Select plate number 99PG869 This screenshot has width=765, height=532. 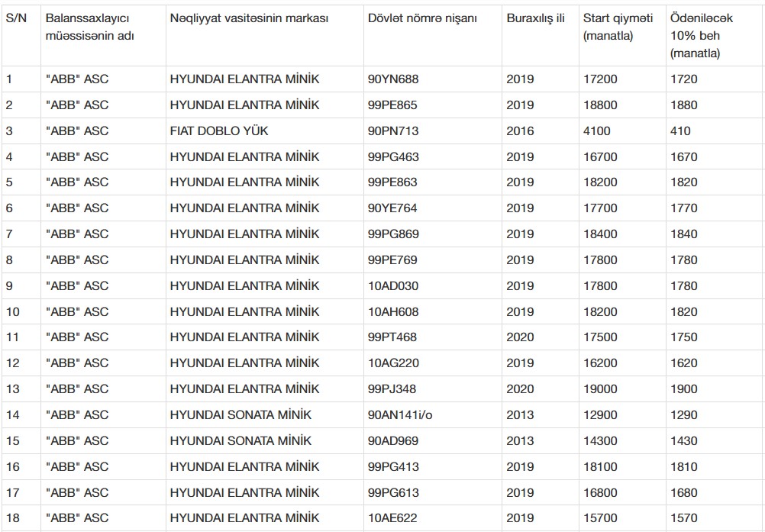pyautogui.click(x=393, y=234)
